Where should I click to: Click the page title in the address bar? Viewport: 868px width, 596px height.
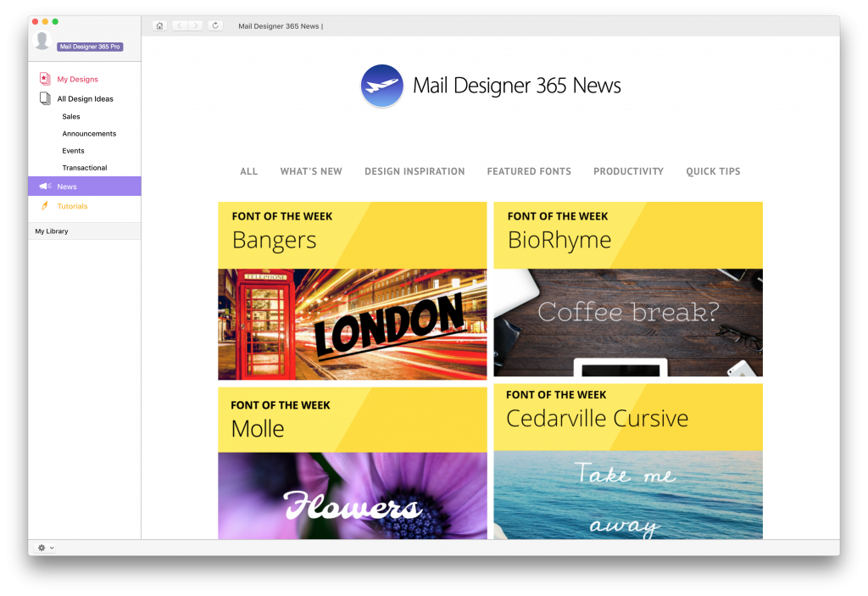(x=281, y=26)
